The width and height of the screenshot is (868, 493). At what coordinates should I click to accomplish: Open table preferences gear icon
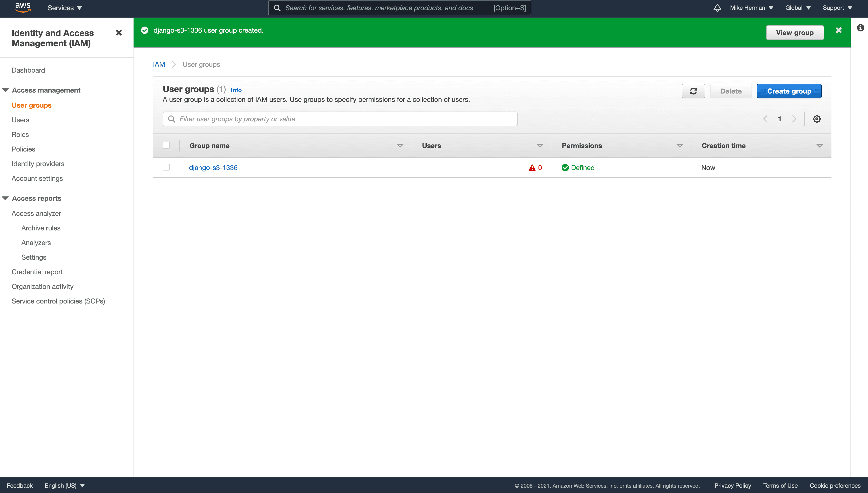[817, 119]
